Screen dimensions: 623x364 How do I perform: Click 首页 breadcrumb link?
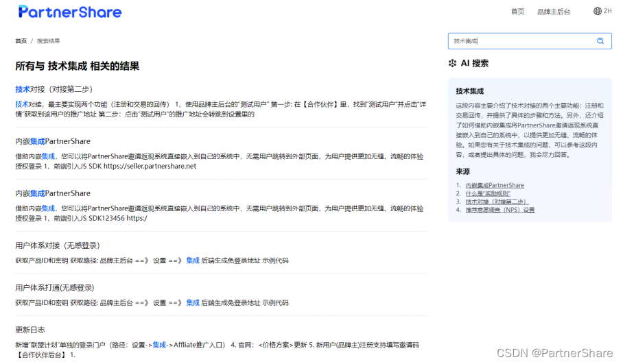point(21,41)
